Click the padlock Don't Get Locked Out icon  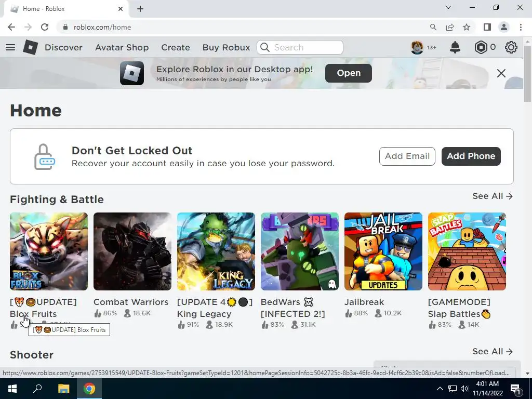[45, 157]
